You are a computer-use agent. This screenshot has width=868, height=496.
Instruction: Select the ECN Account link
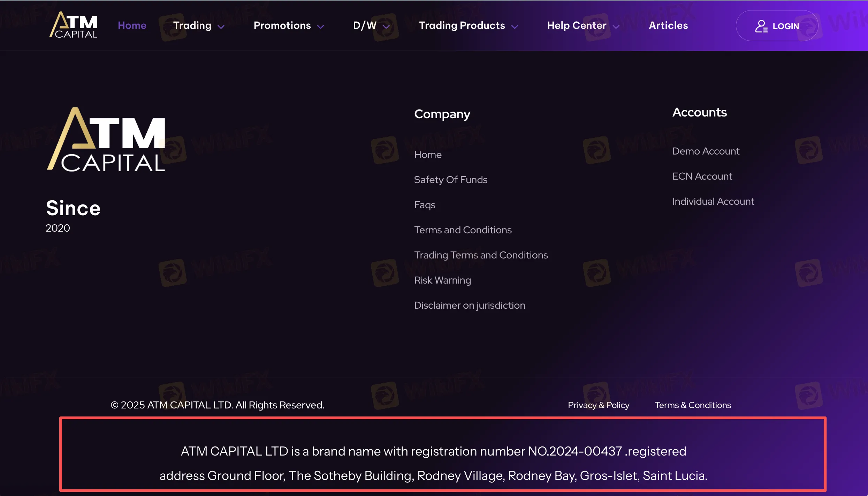[x=702, y=176]
